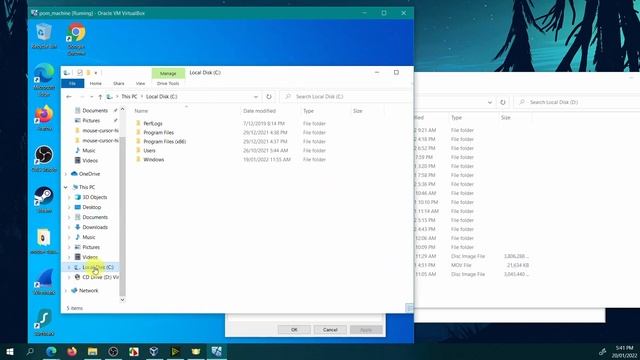The image size is (640, 360).
Task: Select Downloads under This PC
Action: coord(95,227)
